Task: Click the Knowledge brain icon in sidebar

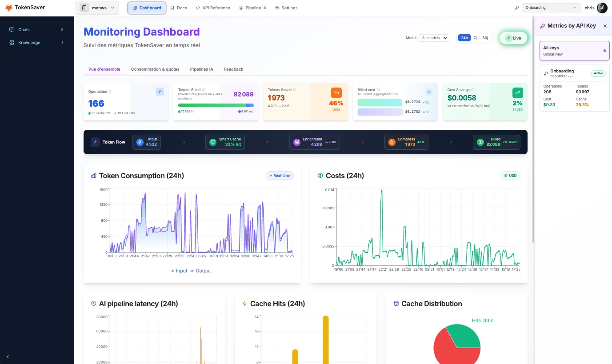Action: click(12, 43)
